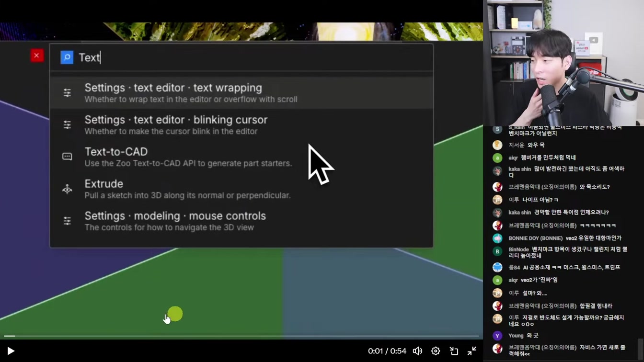Click the red close X button
This screenshot has height=362, width=644.
tap(36, 56)
